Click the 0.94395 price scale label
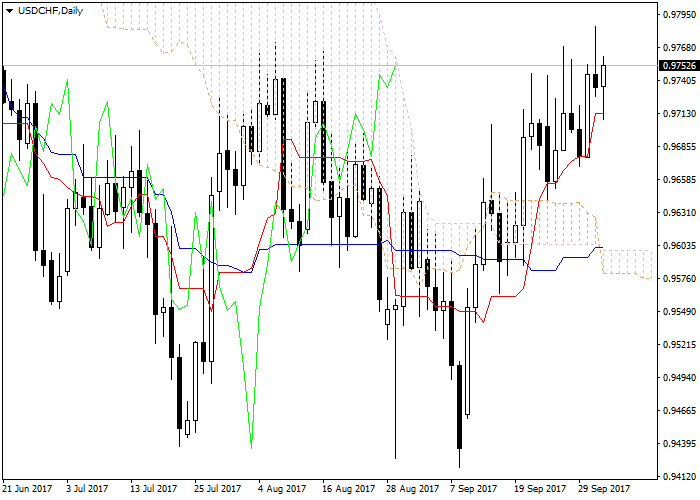Screen dimensions: 700x500 (x=679, y=444)
